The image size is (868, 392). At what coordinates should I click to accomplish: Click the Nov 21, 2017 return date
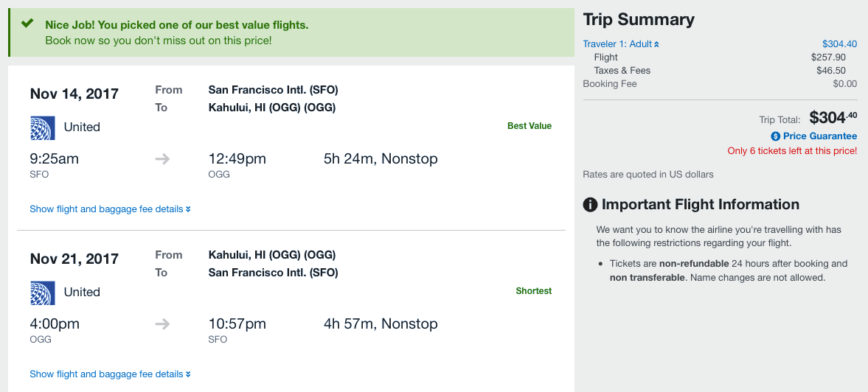pyautogui.click(x=74, y=259)
